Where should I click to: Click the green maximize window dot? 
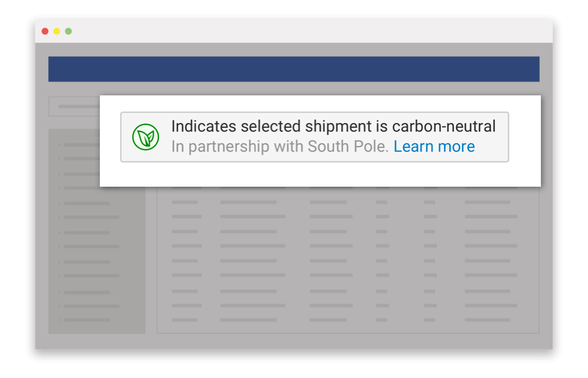(x=68, y=31)
